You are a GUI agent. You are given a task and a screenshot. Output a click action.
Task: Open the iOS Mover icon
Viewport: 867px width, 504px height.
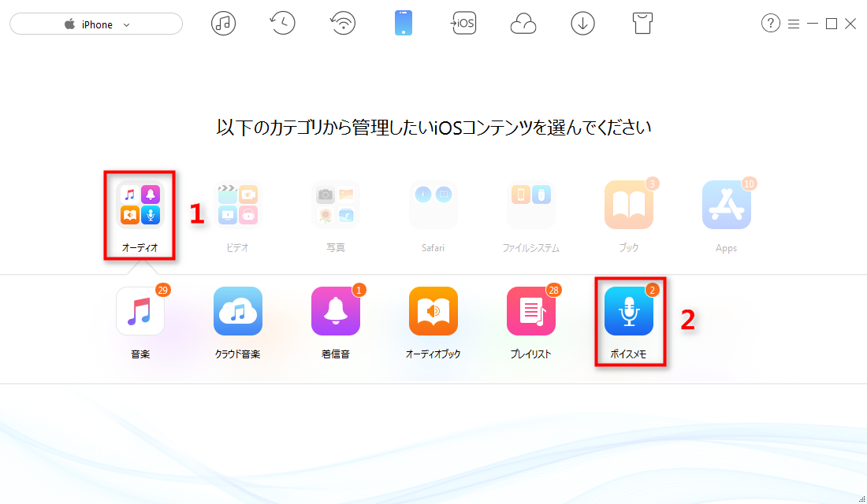(x=463, y=24)
